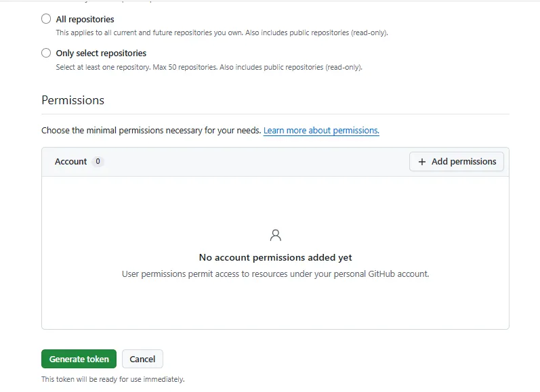540x392 pixels.
Task: Click the green Generate token button
Action: pyautogui.click(x=79, y=359)
